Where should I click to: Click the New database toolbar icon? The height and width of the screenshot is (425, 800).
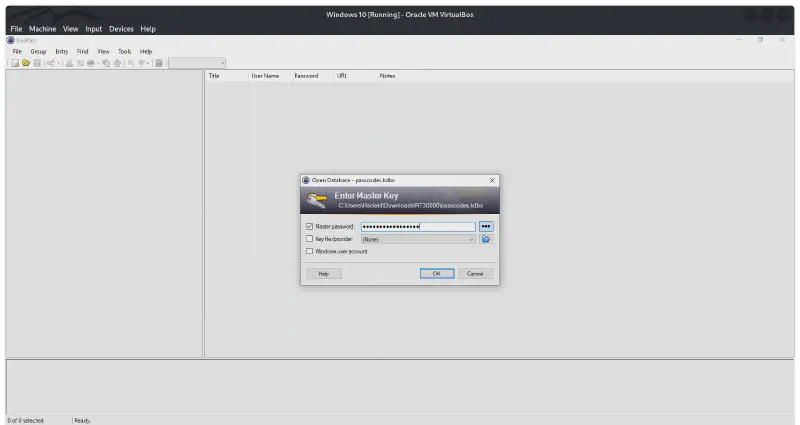[x=15, y=63]
